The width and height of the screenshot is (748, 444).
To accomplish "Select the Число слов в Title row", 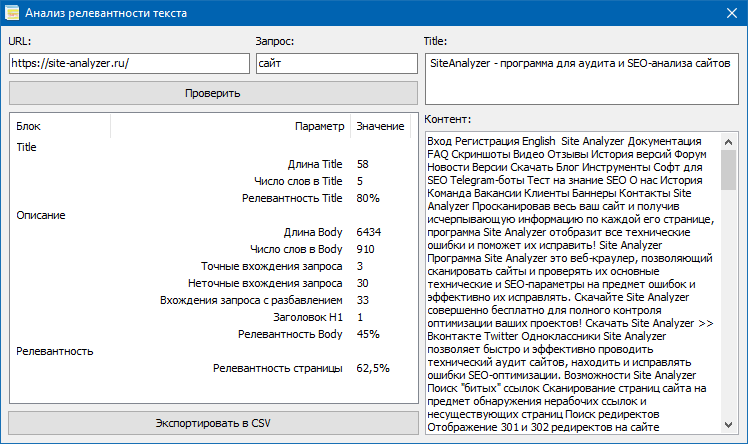I will 213,181.
